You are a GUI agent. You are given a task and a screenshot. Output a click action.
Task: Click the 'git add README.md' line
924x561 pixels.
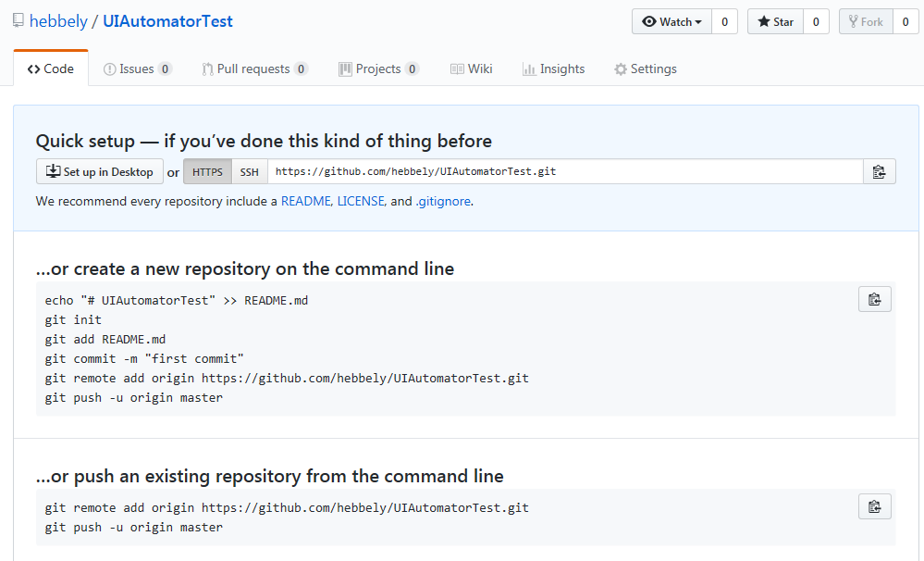coord(105,339)
